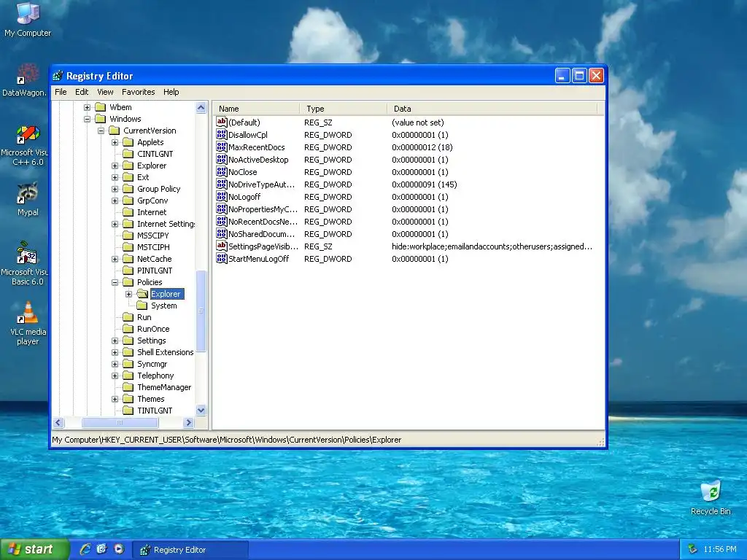The image size is (747, 560).
Task: Click the Explorer open folder icon under Policies
Action: click(142, 294)
